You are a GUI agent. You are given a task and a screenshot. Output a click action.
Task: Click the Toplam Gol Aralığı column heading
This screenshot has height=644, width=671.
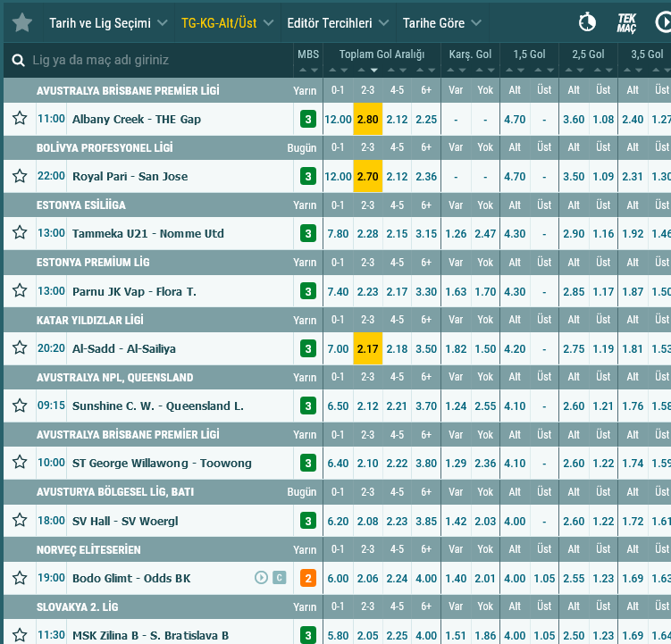point(382,54)
